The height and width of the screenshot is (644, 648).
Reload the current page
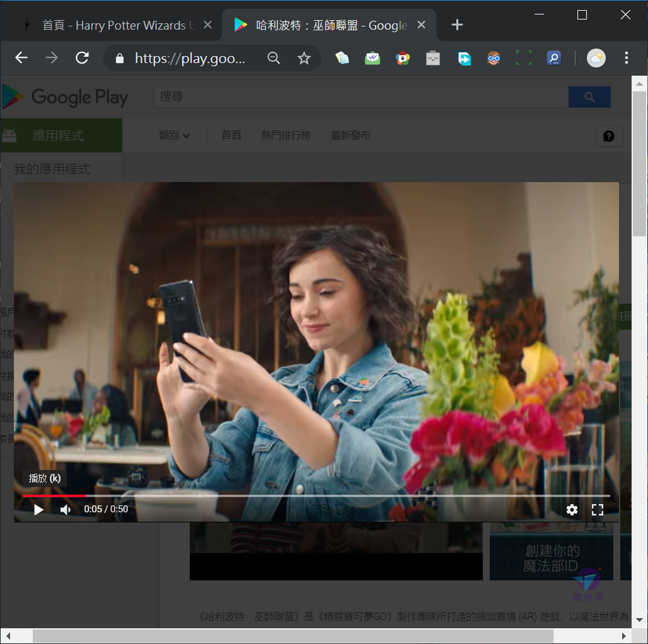(x=82, y=58)
